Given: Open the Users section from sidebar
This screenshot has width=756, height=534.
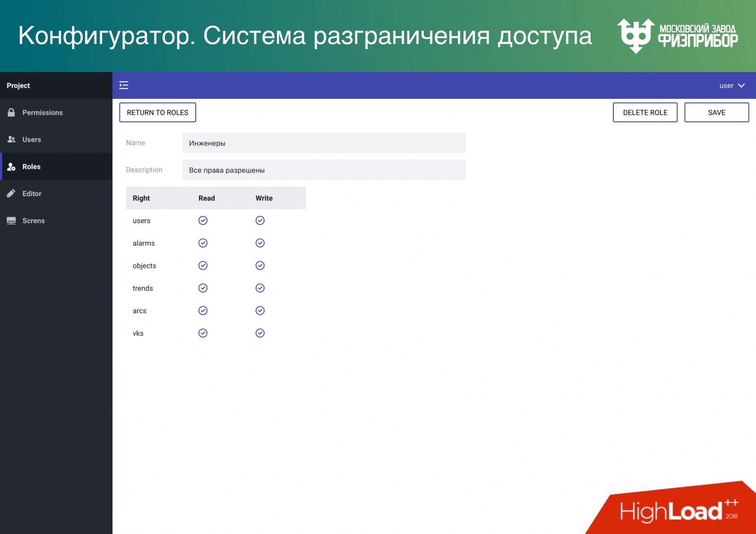Looking at the screenshot, I should 31,139.
